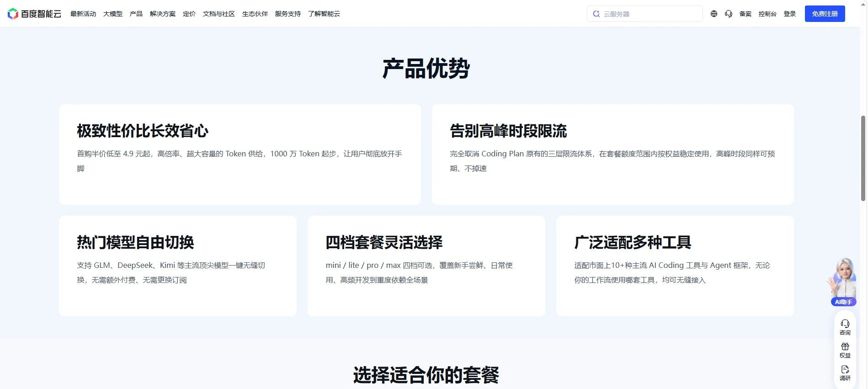
Task: Click the AI search icon in search box
Action: pyautogui.click(x=596, y=14)
